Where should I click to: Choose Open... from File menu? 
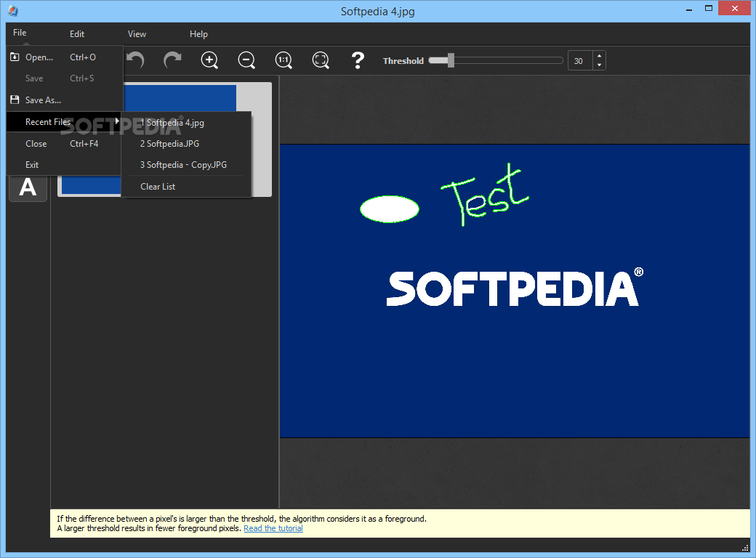click(x=65, y=57)
